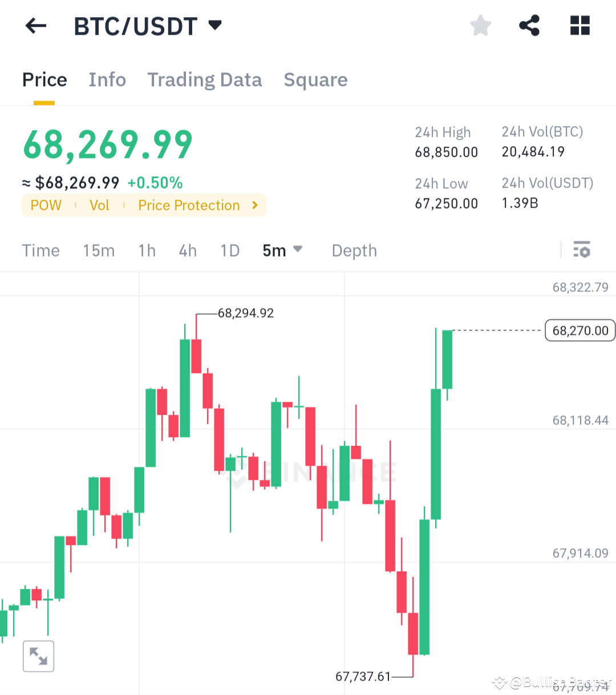Share the BTC/USDT chart
This screenshot has width=616, height=695.
529,25
